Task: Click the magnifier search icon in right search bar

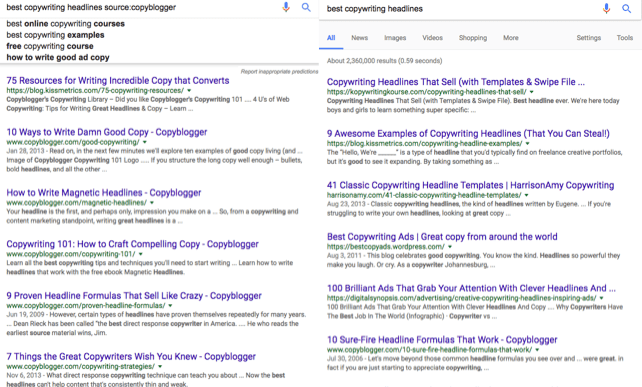Action: [626, 9]
